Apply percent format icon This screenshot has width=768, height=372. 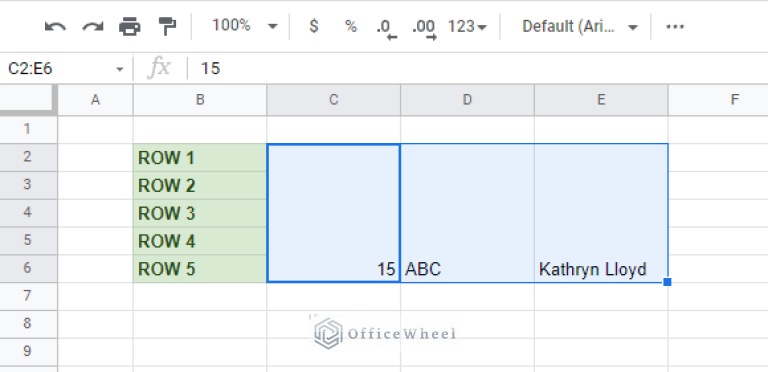(351, 26)
